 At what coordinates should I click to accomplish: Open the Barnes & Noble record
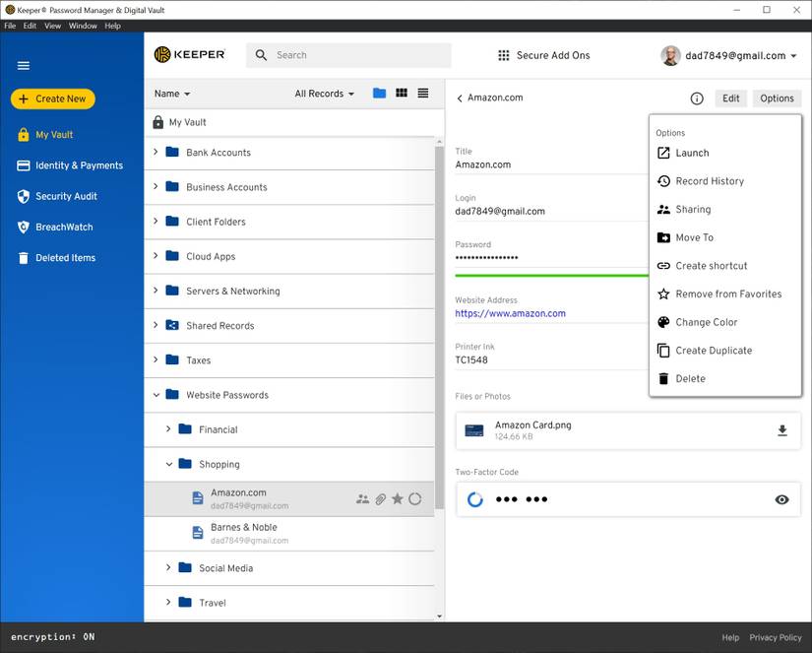289,533
